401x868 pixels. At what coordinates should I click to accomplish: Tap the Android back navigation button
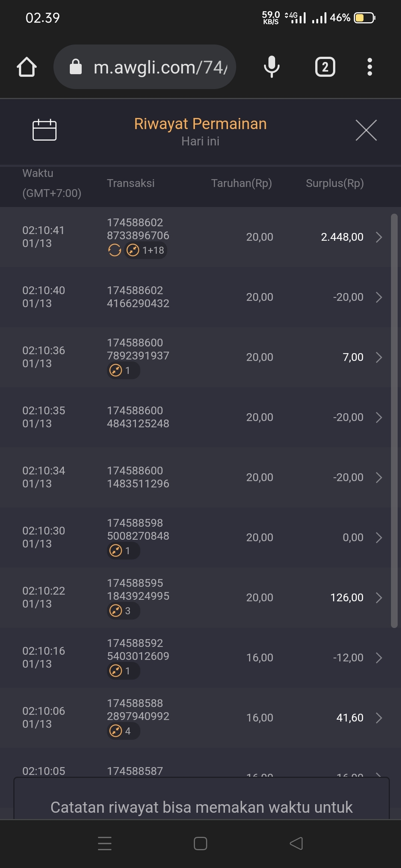click(x=296, y=843)
